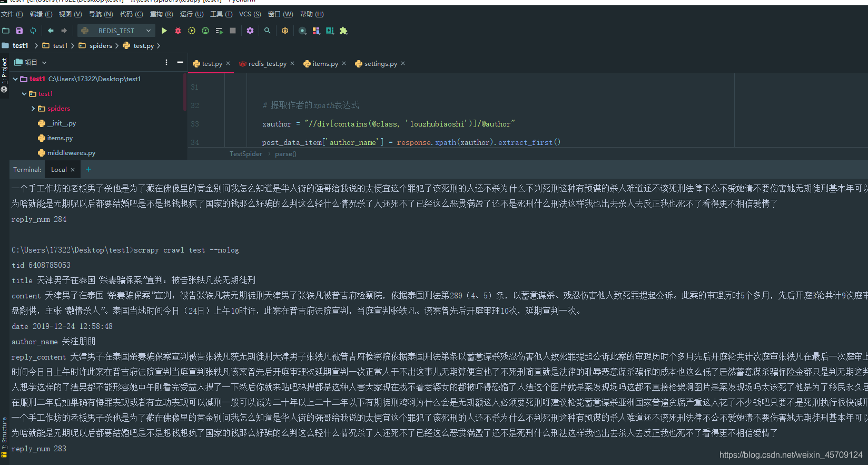This screenshot has width=868, height=465.
Task: Click the concurrency run list icon
Action: (x=219, y=31)
